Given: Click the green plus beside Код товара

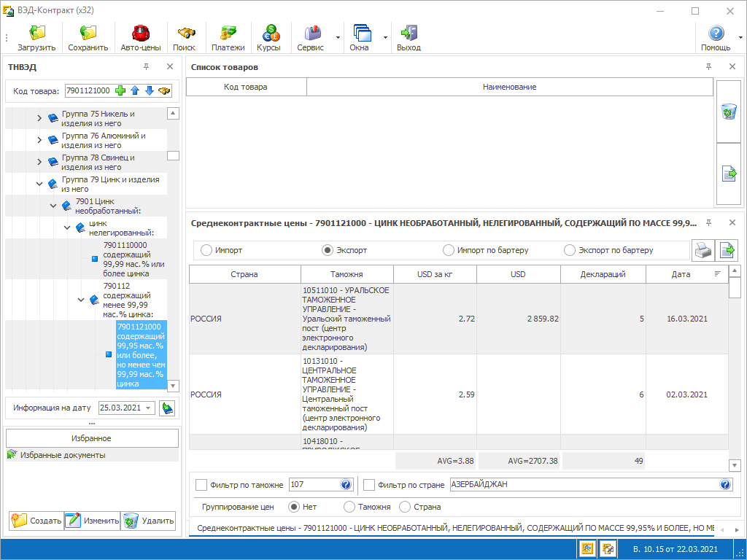Looking at the screenshot, I should [120, 90].
